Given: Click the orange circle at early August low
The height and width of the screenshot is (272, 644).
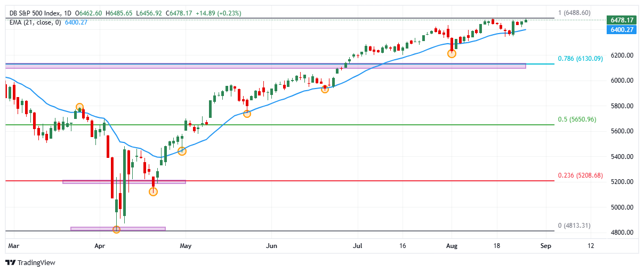Looking at the screenshot, I should click(x=452, y=53).
